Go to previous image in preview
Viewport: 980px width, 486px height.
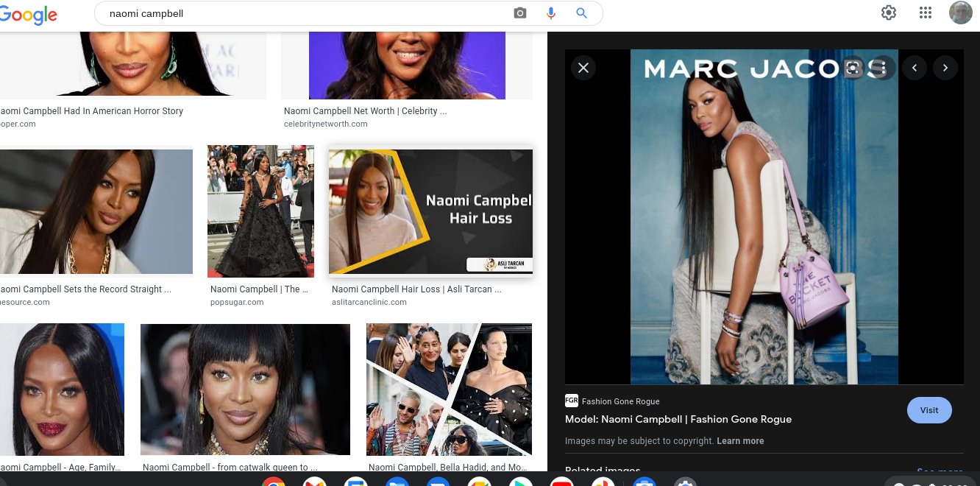915,68
